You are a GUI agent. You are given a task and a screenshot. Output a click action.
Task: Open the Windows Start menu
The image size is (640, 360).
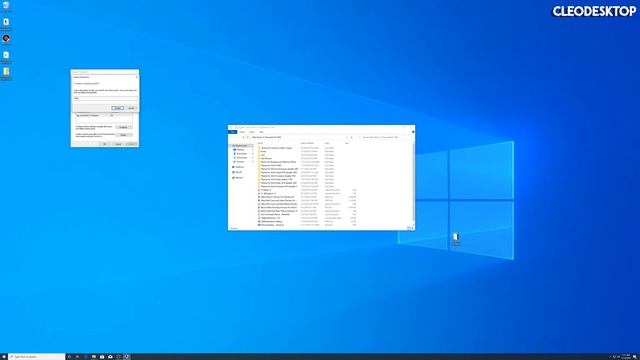4,357
